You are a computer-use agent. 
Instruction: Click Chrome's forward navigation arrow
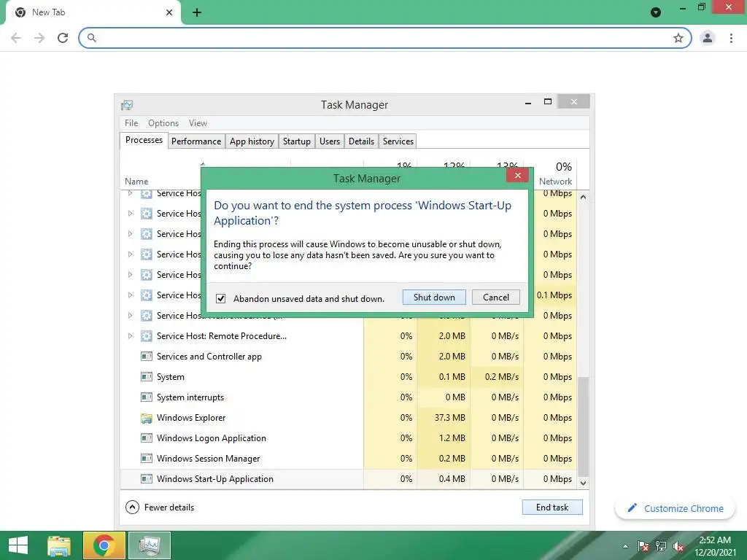point(39,38)
